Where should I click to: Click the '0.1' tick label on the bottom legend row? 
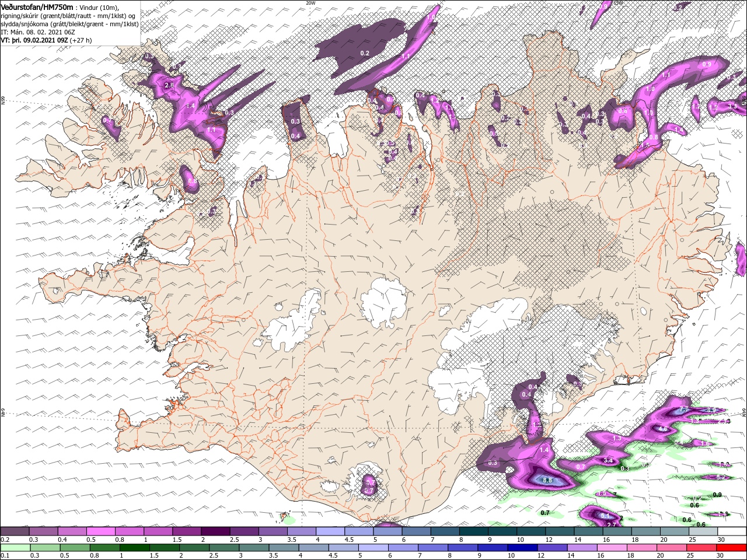(x=5, y=556)
